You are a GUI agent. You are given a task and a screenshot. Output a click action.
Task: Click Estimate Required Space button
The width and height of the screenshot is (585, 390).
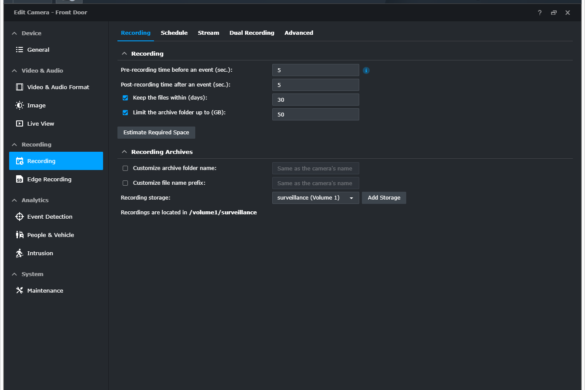click(x=156, y=132)
